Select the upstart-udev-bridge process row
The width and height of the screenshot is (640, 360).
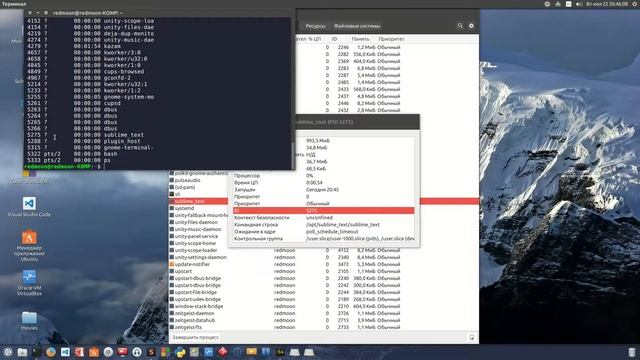click(324, 299)
